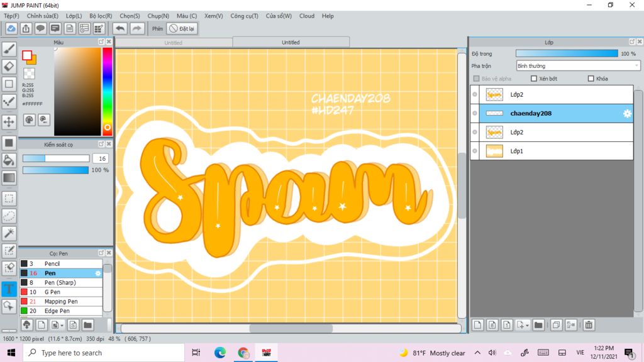Click the brush size slider

pos(56,158)
